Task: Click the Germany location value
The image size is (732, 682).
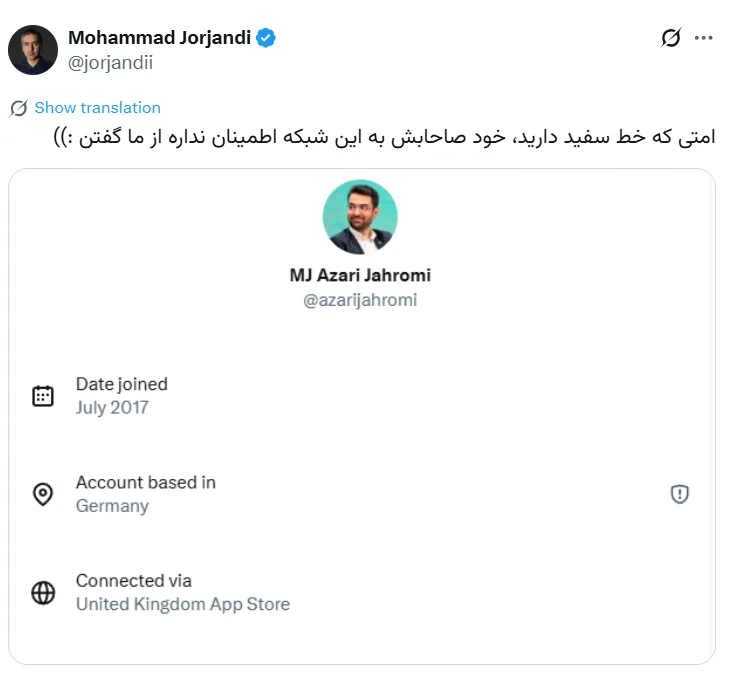Action: [x=112, y=506]
